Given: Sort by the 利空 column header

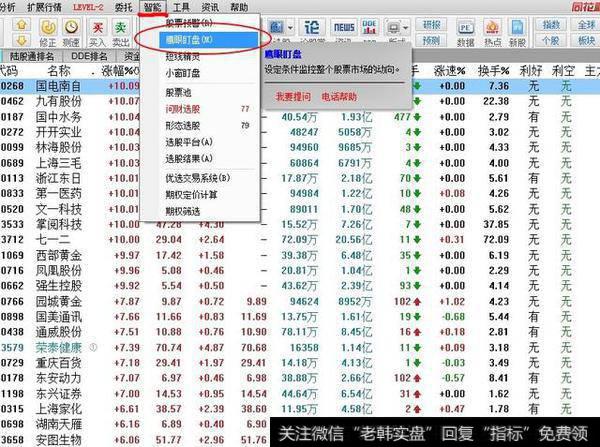Looking at the screenshot, I should (563, 71).
